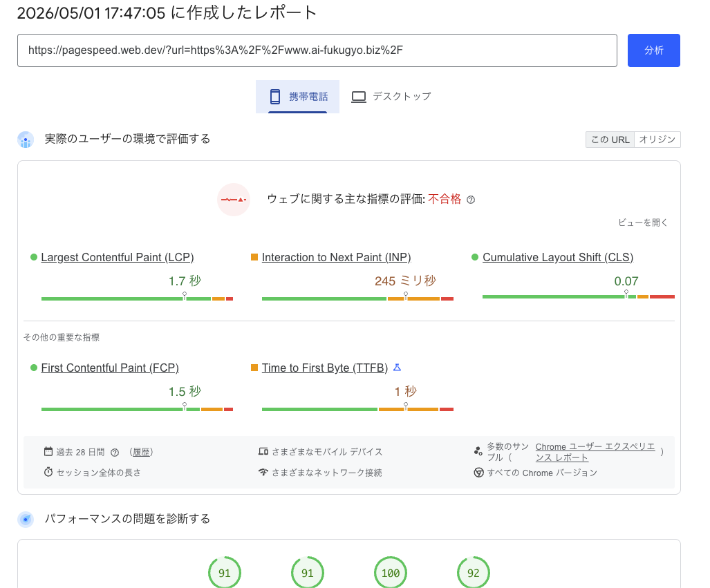Screen dimensions: 710x588
Task: Click the 1 秒 TTFB value
Action: [x=405, y=392]
